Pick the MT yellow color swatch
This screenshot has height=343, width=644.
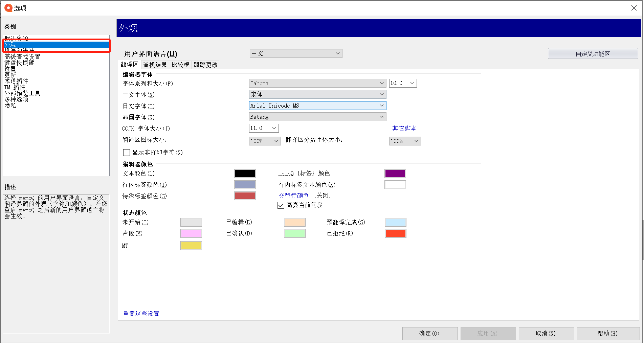(x=191, y=246)
